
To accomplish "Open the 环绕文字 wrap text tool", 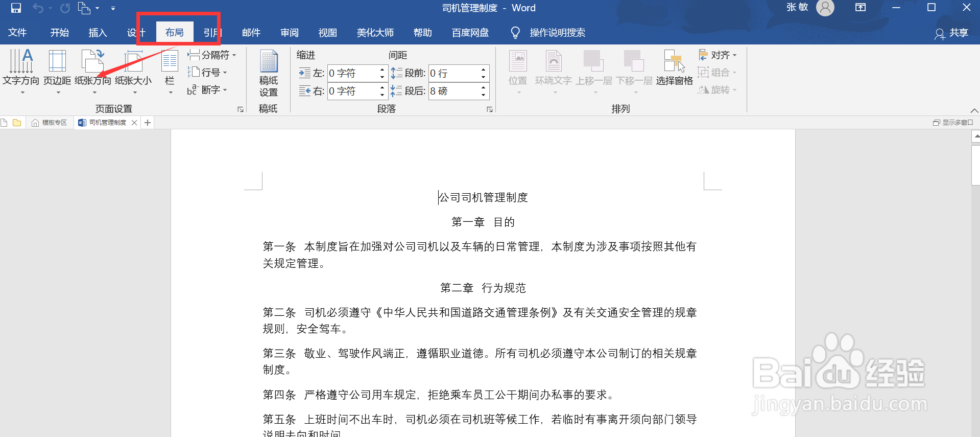I will (553, 68).
